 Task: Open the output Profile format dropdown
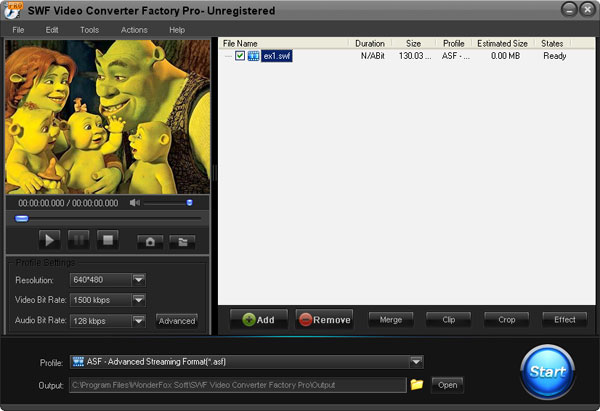coord(416,362)
